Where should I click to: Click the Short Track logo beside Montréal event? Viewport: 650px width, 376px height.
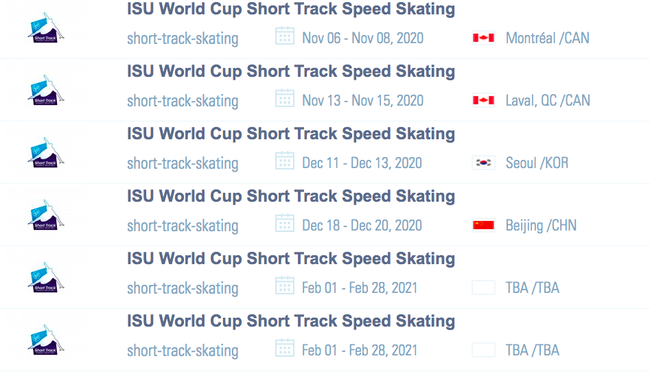[x=46, y=28]
